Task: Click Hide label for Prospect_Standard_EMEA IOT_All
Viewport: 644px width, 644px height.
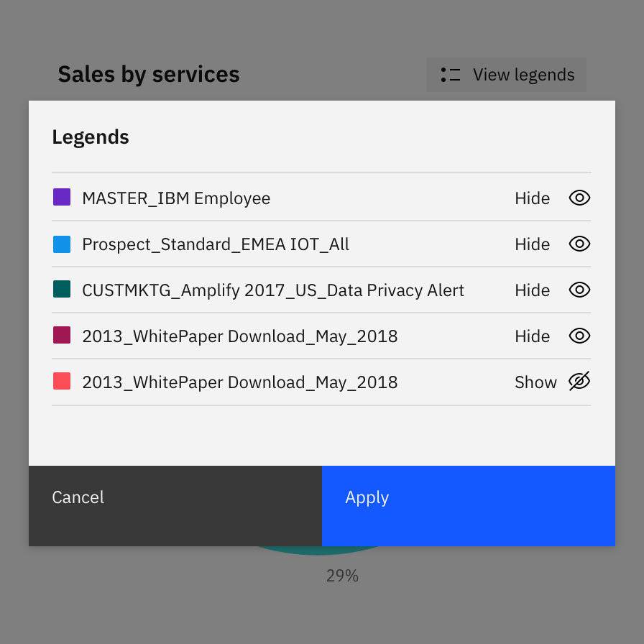Action: (x=533, y=244)
